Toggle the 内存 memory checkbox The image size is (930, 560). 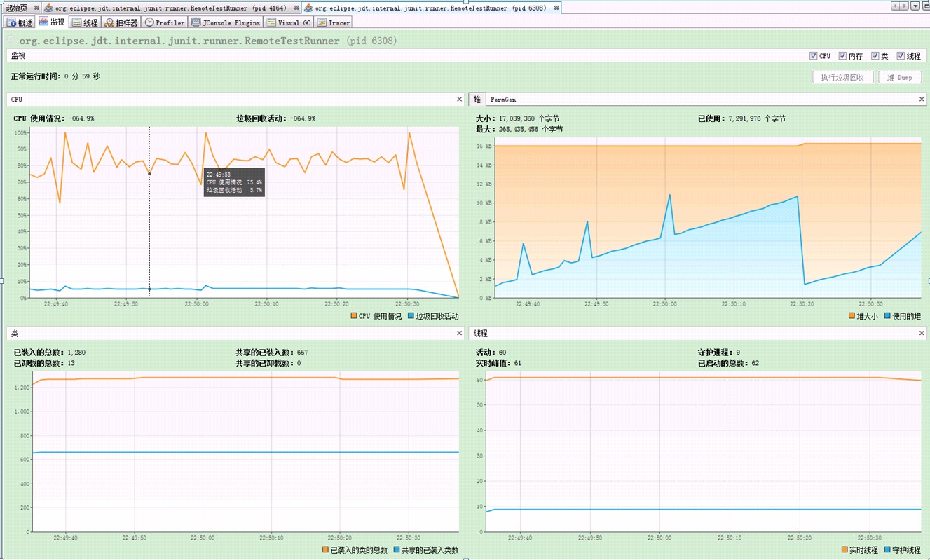(843, 56)
